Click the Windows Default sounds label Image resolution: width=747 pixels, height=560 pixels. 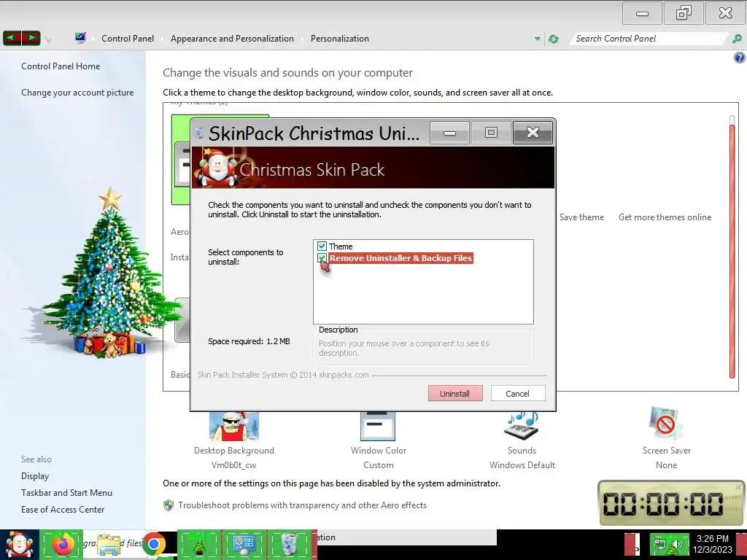click(522, 465)
